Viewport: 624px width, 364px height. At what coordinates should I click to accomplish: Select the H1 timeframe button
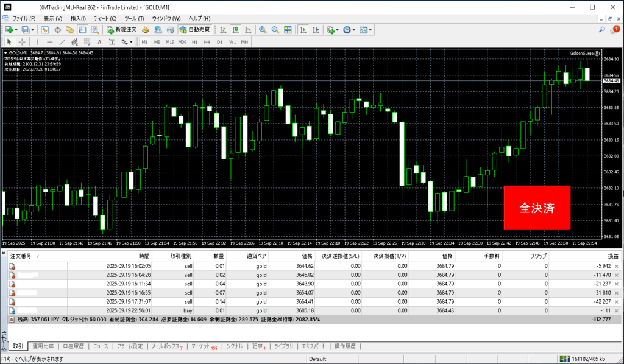tap(195, 42)
